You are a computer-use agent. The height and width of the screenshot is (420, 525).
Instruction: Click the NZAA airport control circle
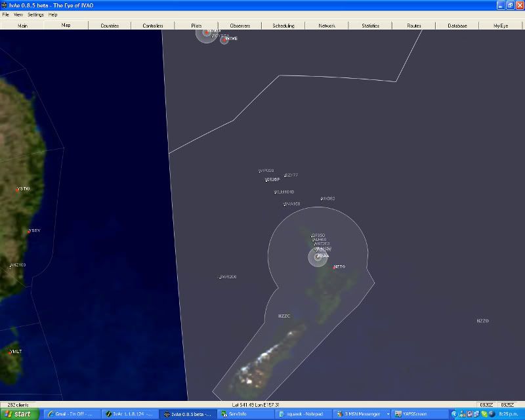pyautogui.click(x=318, y=257)
